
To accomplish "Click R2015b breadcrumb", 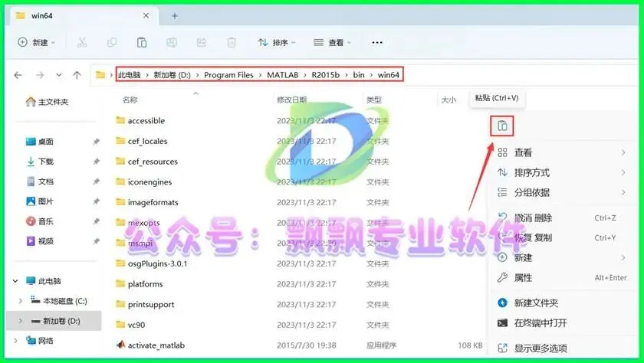I will (x=326, y=75).
